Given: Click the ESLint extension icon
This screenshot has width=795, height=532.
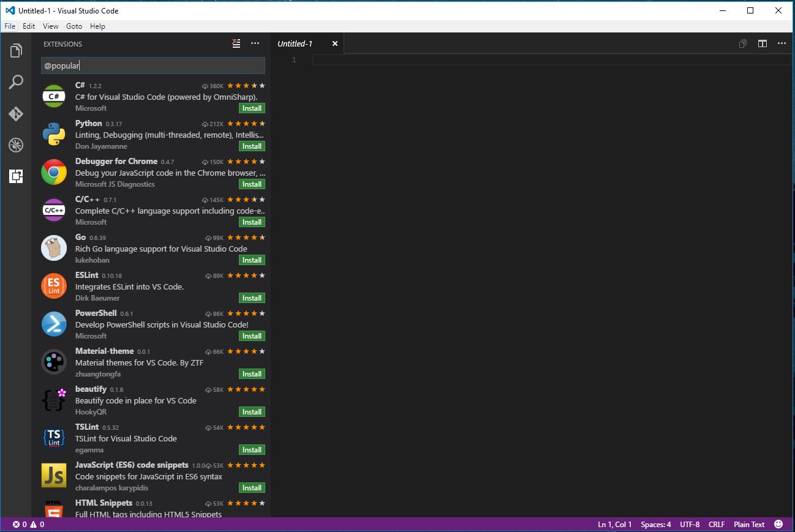Looking at the screenshot, I should 54,287.
